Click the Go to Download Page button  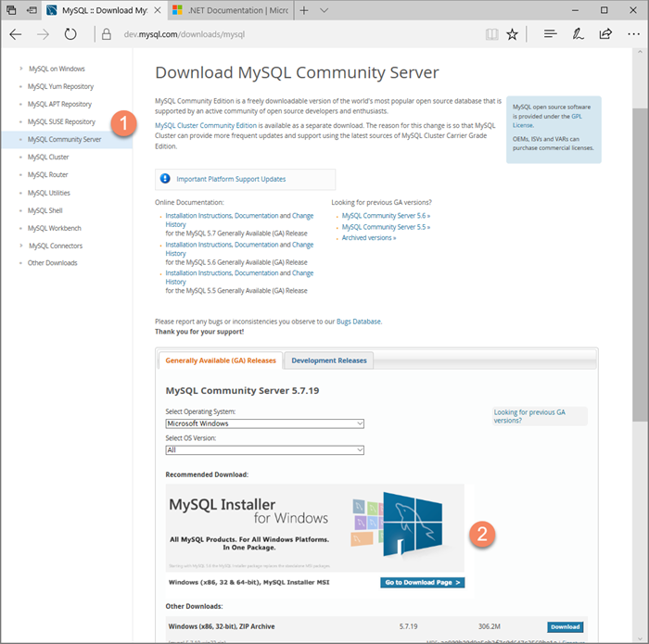coord(422,582)
